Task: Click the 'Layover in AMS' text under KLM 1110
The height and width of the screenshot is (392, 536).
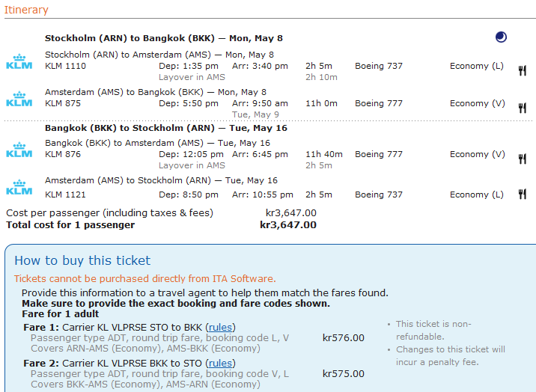Action: pos(192,77)
